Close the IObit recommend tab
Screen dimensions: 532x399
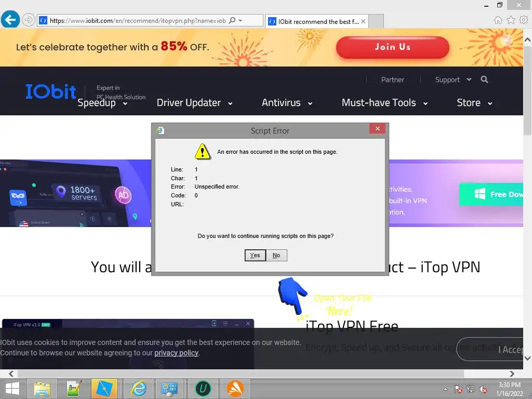[x=363, y=21]
